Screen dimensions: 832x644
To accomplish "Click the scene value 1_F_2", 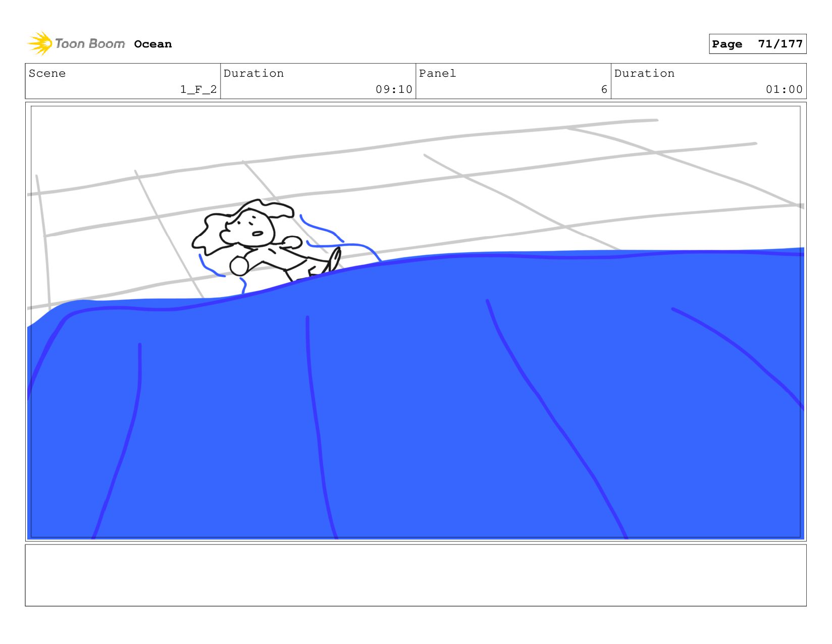I will pos(198,89).
